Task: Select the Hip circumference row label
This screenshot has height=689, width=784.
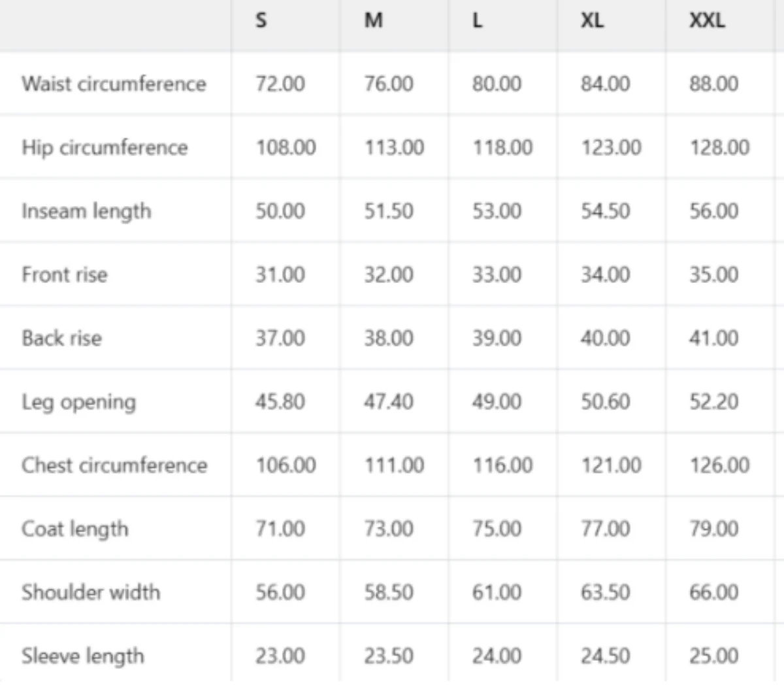Action: coord(105,148)
